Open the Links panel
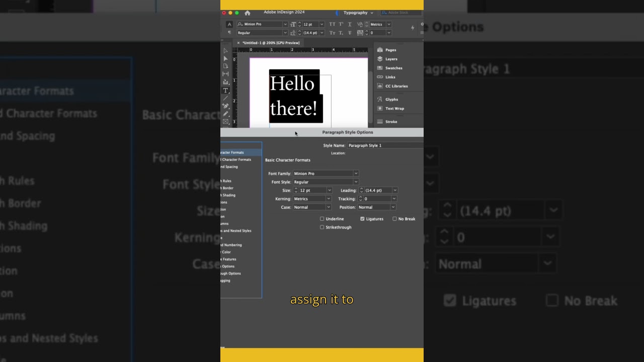The height and width of the screenshot is (362, 644). pyautogui.click(x=386, y=77)
